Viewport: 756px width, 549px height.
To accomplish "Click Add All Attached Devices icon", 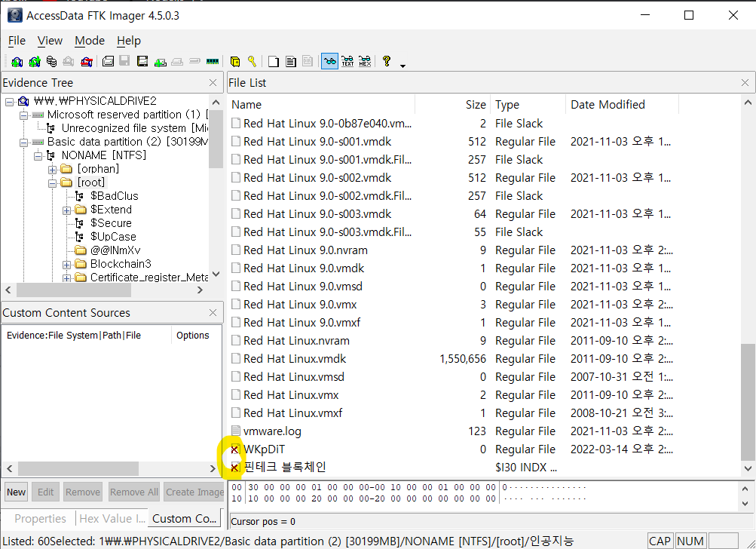I will click(35, 61).
